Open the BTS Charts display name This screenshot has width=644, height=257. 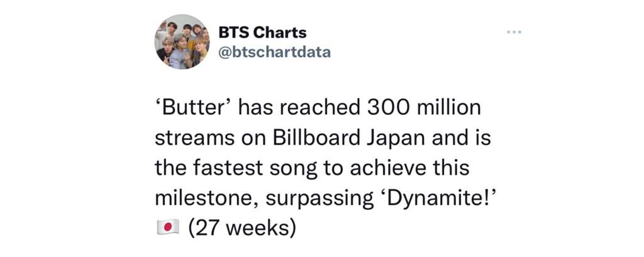tap(262, 32)
